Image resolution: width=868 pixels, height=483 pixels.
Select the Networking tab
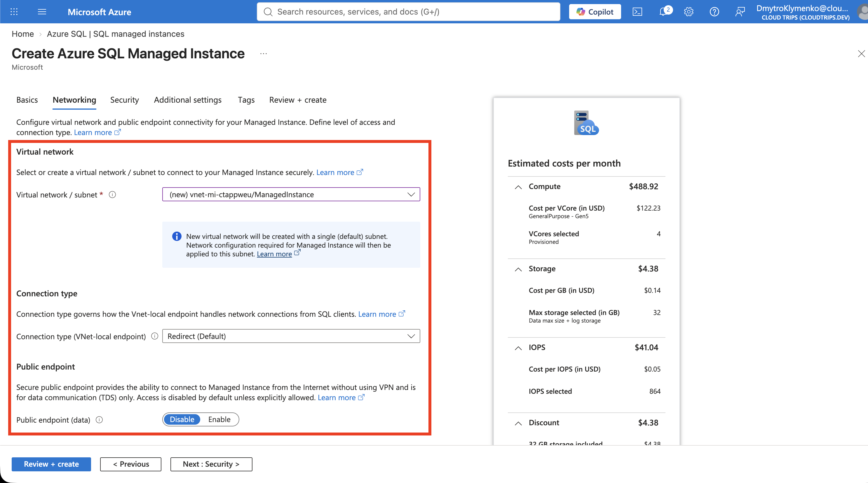(x=74, y=100)
